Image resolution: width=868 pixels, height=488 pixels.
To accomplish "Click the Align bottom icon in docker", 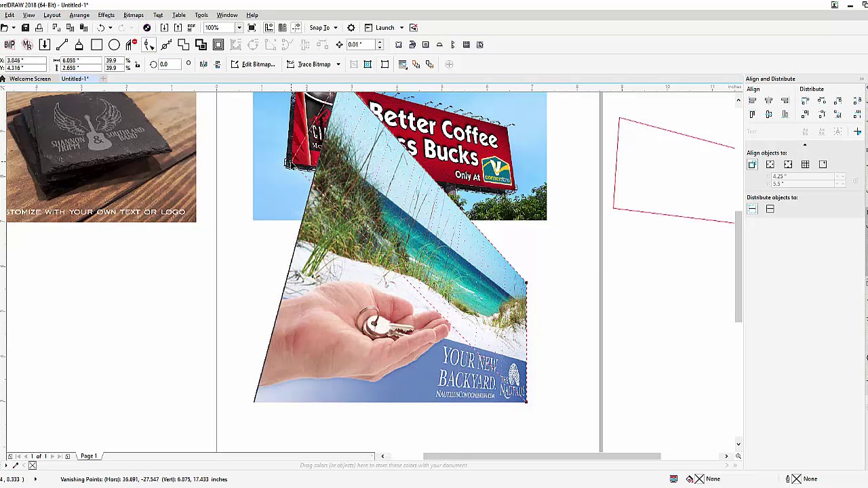I will pos(785,115).
